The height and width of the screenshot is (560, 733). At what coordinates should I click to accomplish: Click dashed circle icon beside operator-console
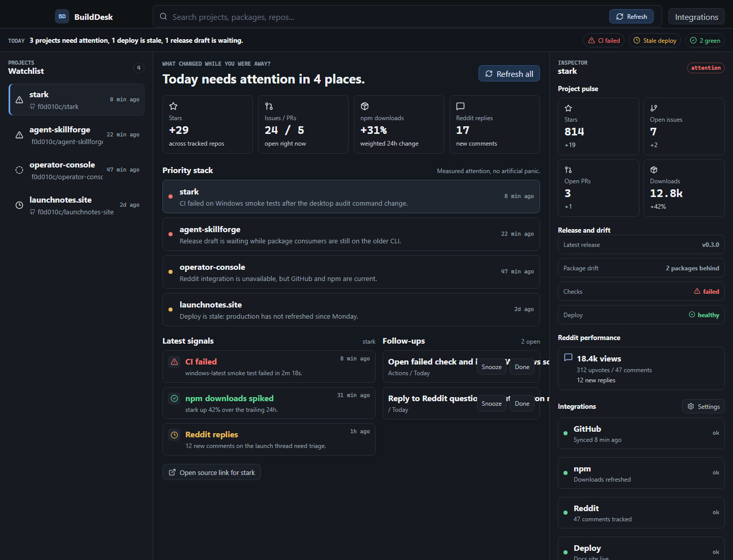[x=19, y=170]
